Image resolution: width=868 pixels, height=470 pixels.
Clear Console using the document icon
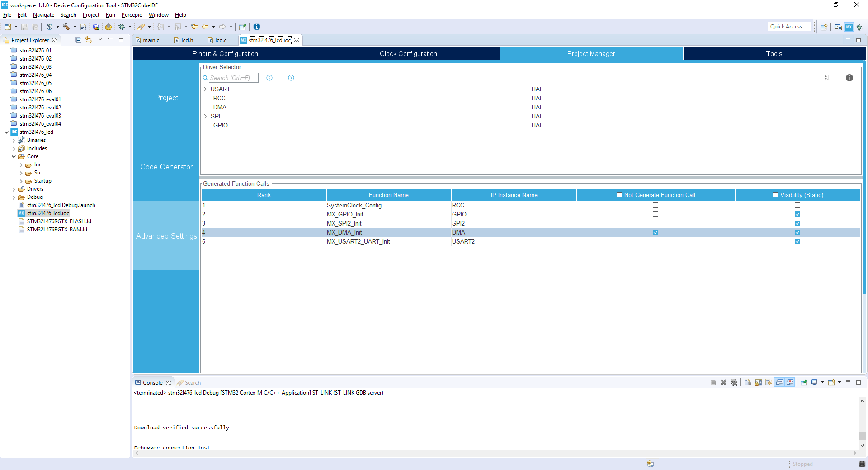(748, 382)
